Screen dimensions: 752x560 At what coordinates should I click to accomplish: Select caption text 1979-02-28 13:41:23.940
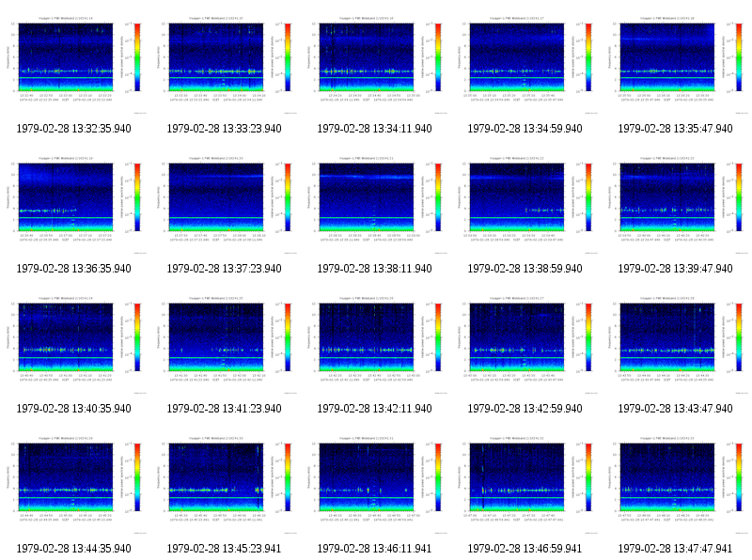tap(224, 409)
